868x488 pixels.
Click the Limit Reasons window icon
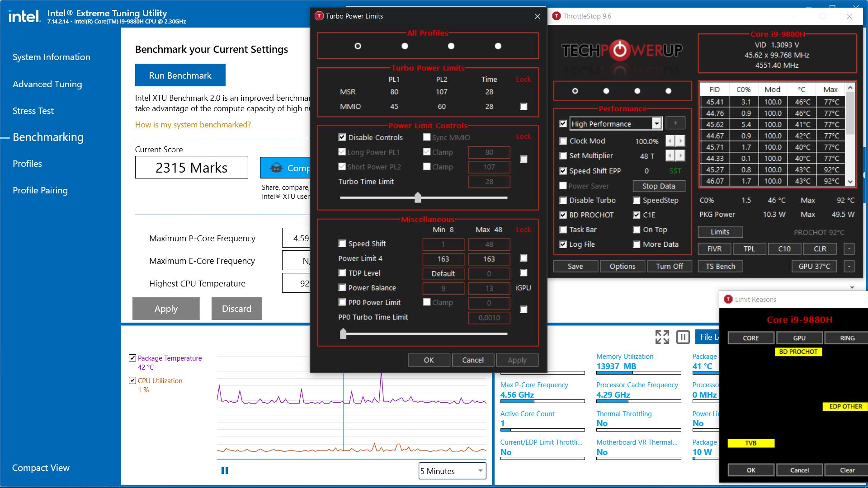(x=728, y=299)
